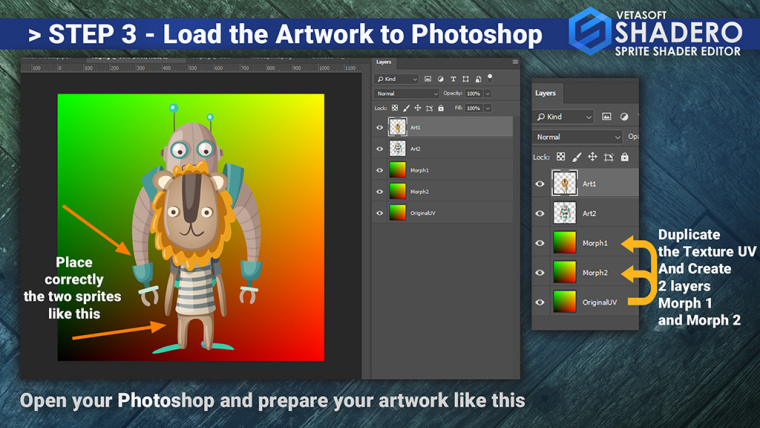
Task: Click Morph1 gradient thumbnail in small panel
Action: click(x=397, y=170)
